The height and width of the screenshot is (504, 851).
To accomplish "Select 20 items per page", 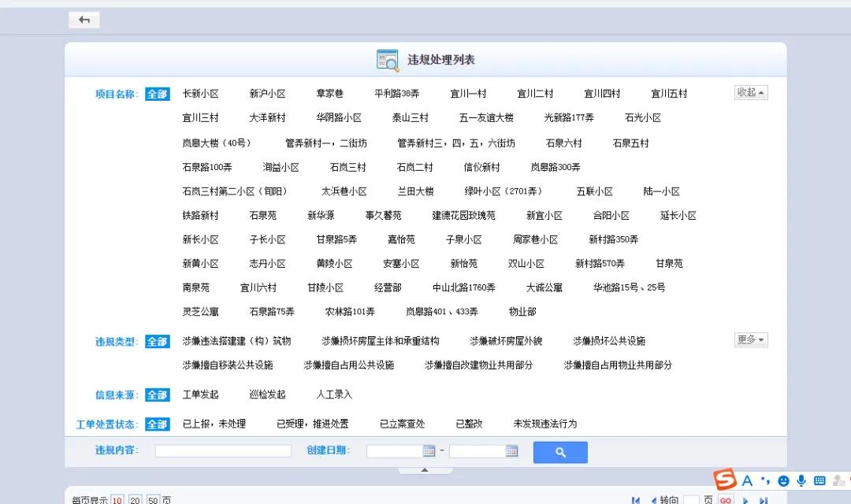I will click(134, 499).
